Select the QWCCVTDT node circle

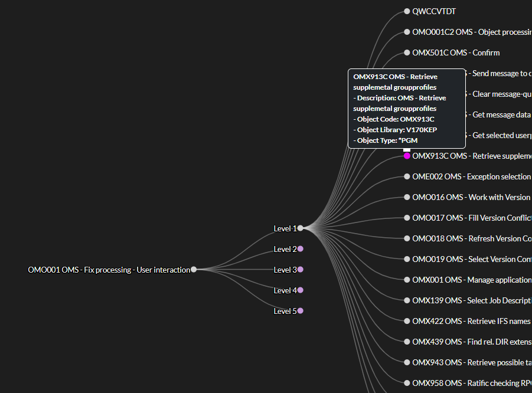point(407,11)
